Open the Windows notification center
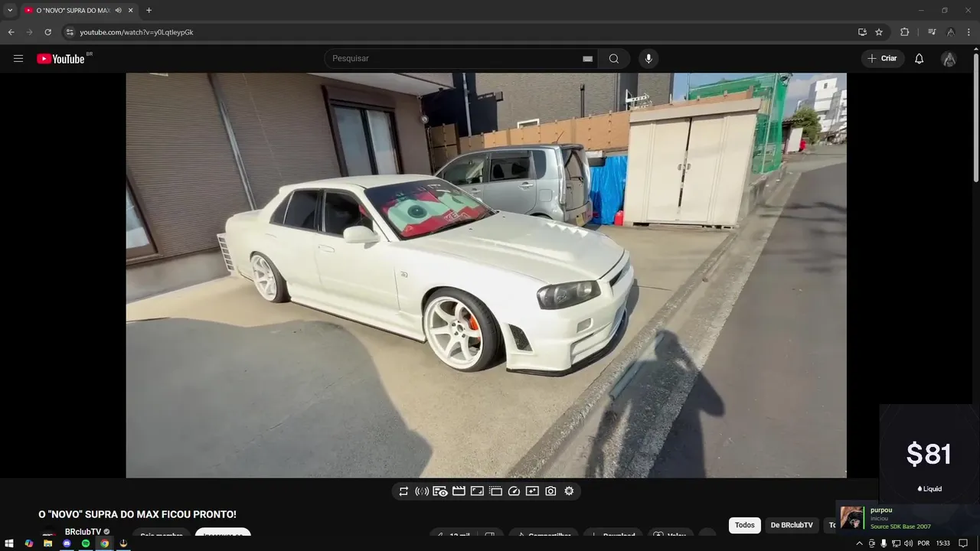 [963, 543]
